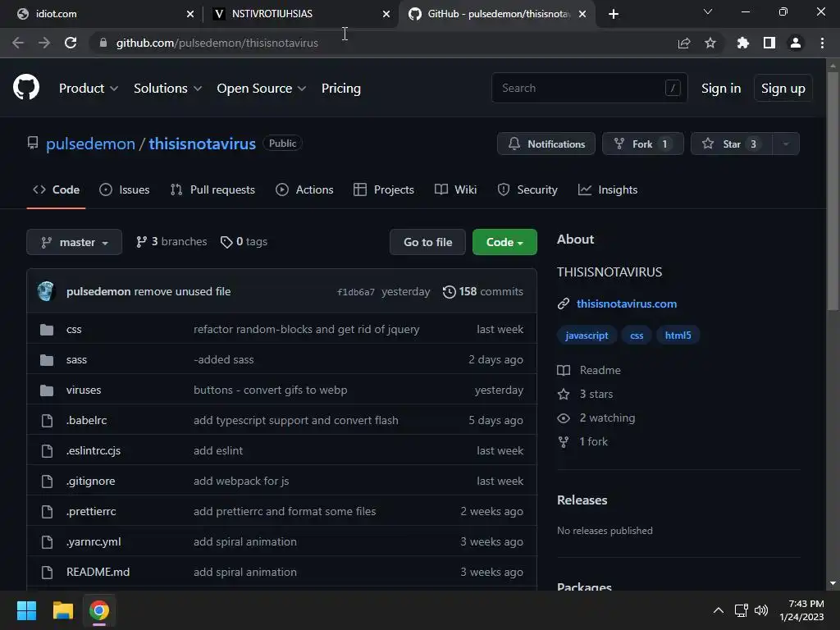The image size is (840, 630).
Task: Open the Insights tab
Action: (608, 189)
